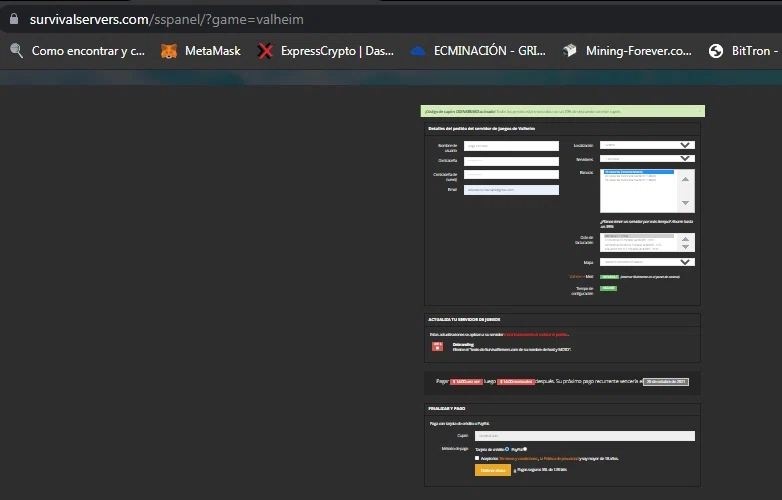Click the grey next-payment date badge
Screen dimensions: 782x500
click(x=666, y=382)
